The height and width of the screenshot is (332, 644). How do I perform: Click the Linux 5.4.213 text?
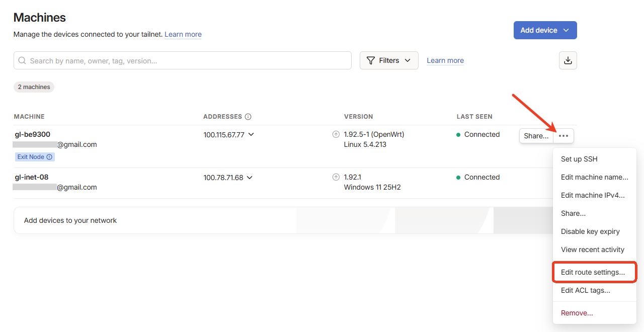point(365,144)
